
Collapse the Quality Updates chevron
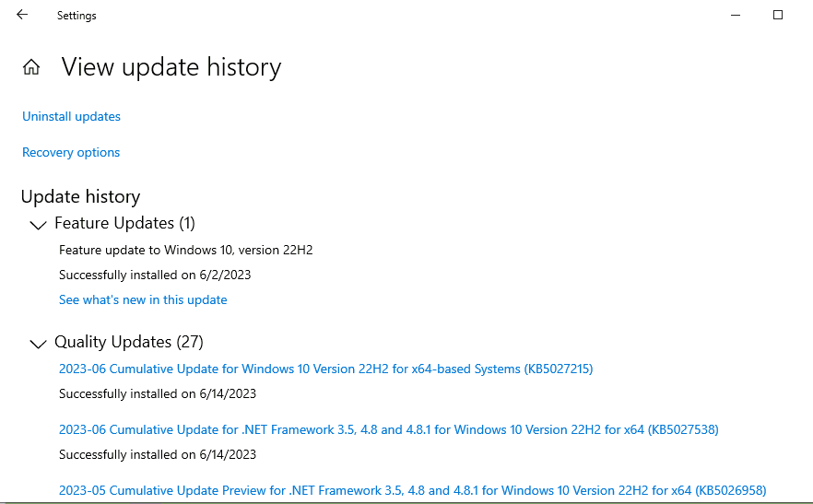38,344
